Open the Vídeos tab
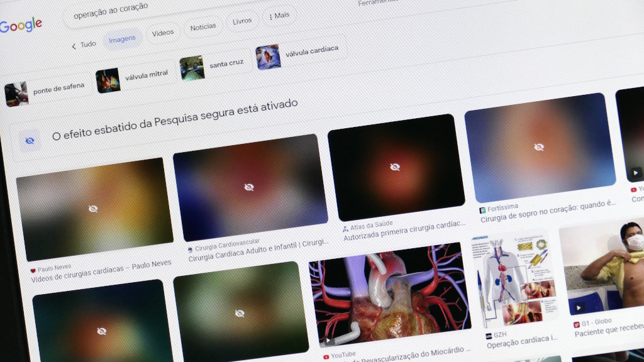The image size is (644, 362). (163, 33)
